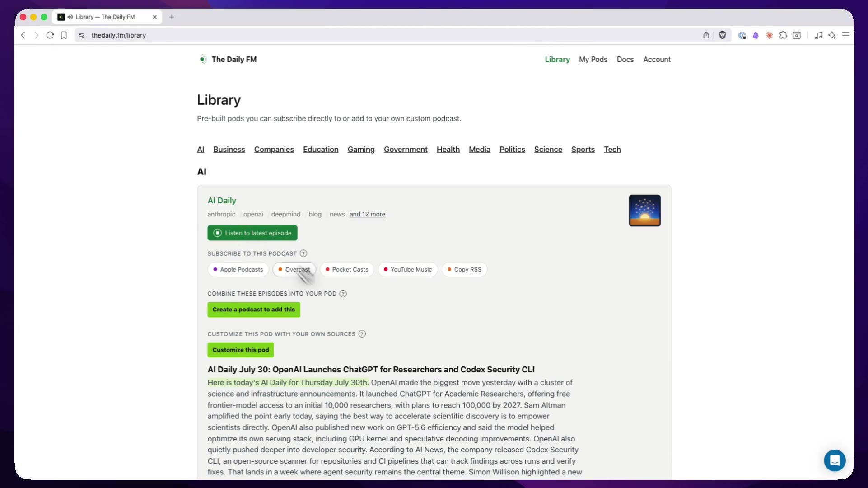Close the Library — The Daily FM tab

click(x=155, y=17)
